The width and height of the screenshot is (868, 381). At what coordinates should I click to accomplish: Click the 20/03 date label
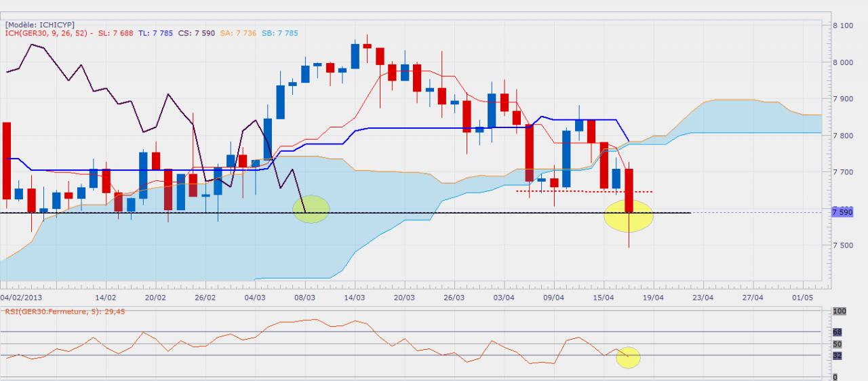[403, 297]
